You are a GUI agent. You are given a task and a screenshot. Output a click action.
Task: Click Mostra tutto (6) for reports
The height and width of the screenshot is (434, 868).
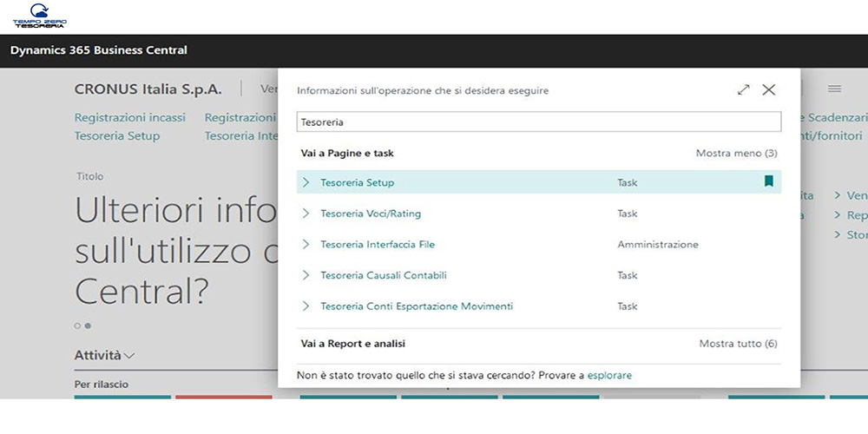(x=738, y=344)
